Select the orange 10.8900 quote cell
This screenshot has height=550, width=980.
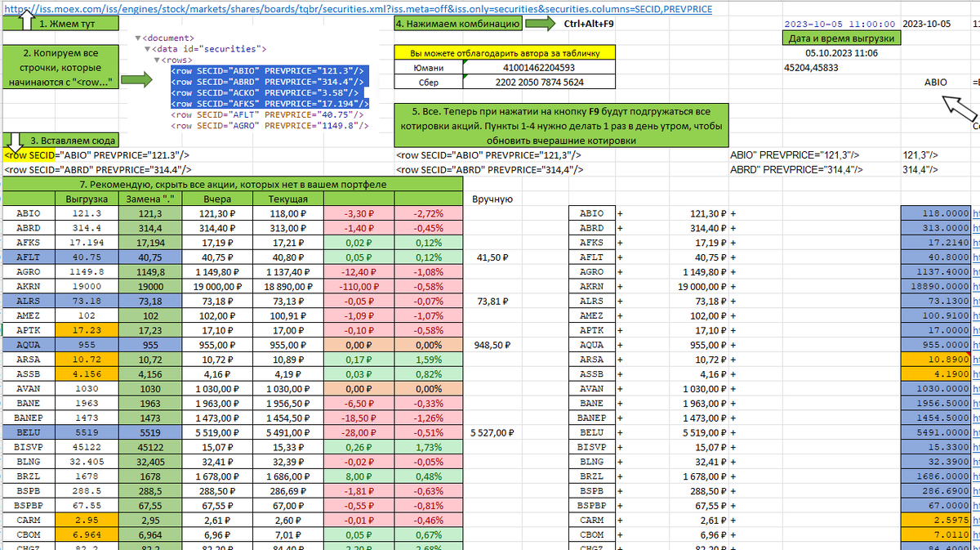point(937,360)
